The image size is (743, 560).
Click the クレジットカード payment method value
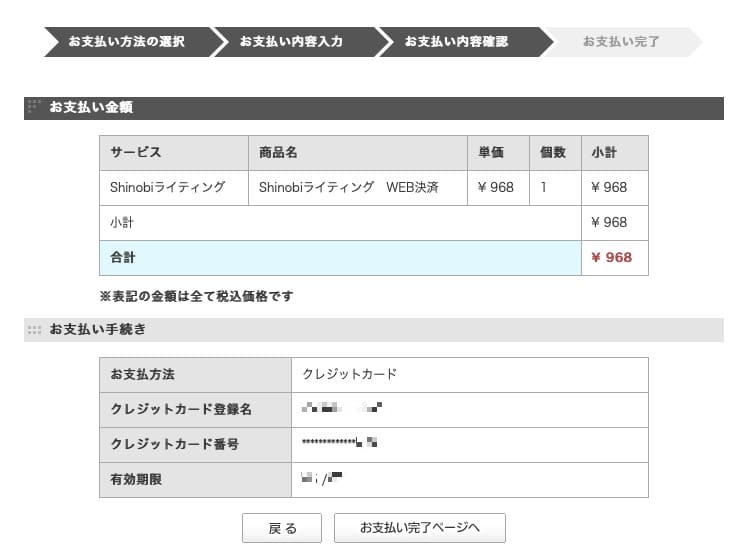click(x=350, y=374)
